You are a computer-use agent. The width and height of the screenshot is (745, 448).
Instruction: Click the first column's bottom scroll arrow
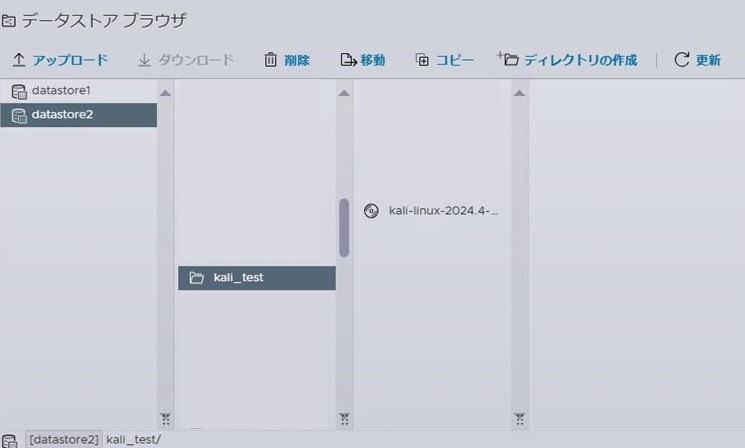[165, 419]
